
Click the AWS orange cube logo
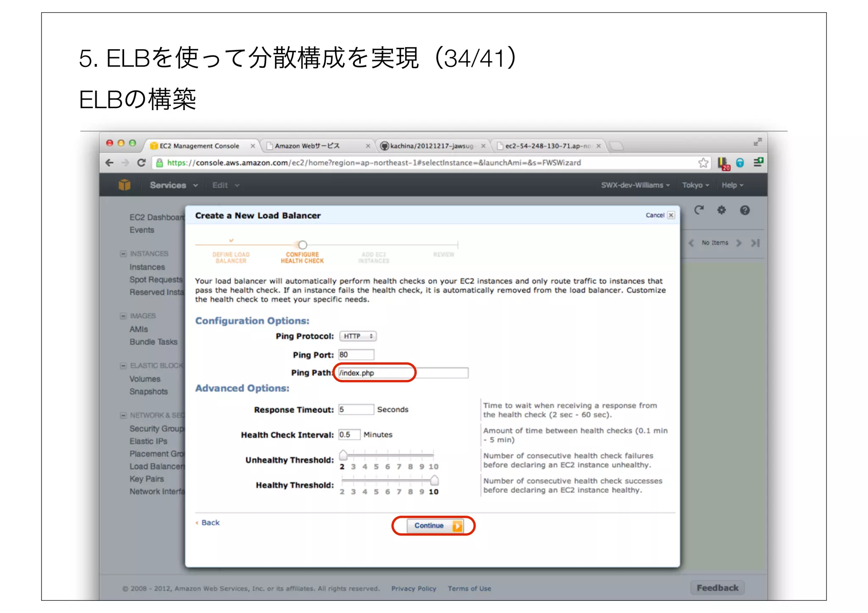pos(124,185)
